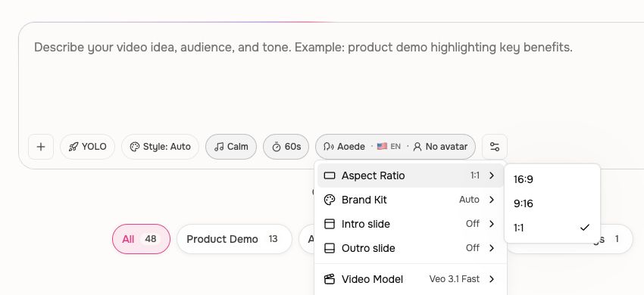This screenshot has width=644, height=295.
Task: Click the music note icon on Calm chip
Action: [x=219, y=147]
